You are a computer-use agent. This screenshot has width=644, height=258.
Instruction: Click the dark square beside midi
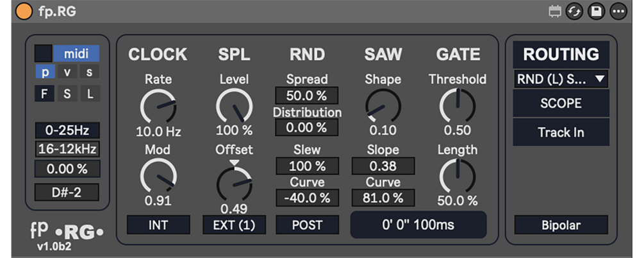tap(44, 53)
